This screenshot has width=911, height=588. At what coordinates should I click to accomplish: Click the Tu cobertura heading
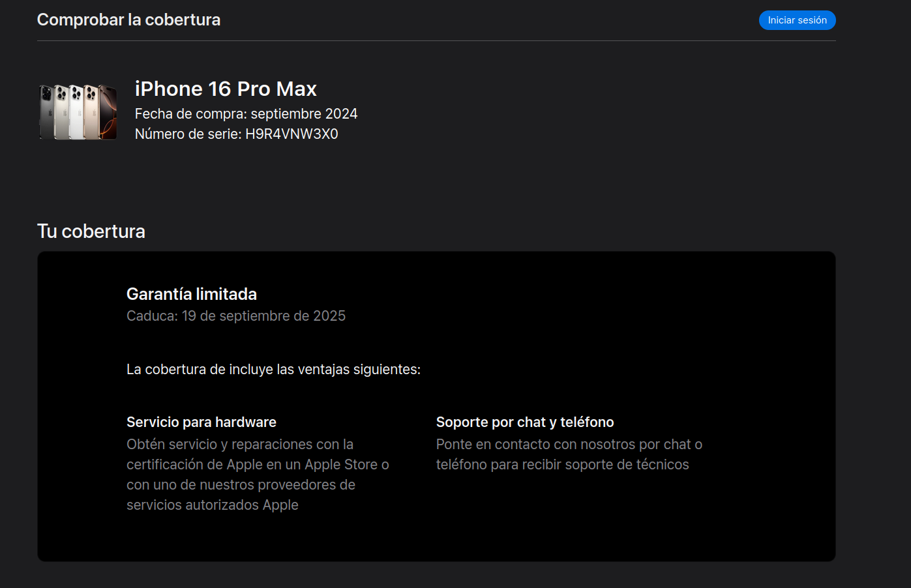91,231
